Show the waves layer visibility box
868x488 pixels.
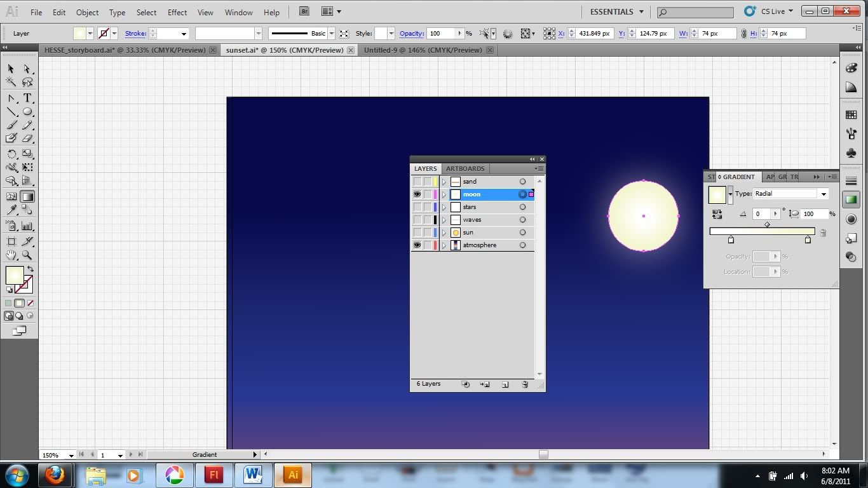417,220
